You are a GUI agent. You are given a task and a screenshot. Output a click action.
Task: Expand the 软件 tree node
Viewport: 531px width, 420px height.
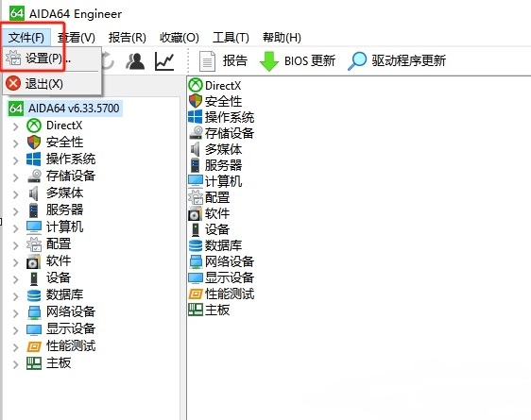15,262
